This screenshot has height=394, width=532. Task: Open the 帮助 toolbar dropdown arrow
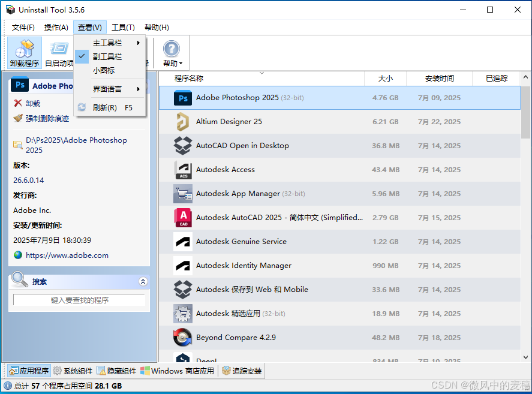click(181, 64)
